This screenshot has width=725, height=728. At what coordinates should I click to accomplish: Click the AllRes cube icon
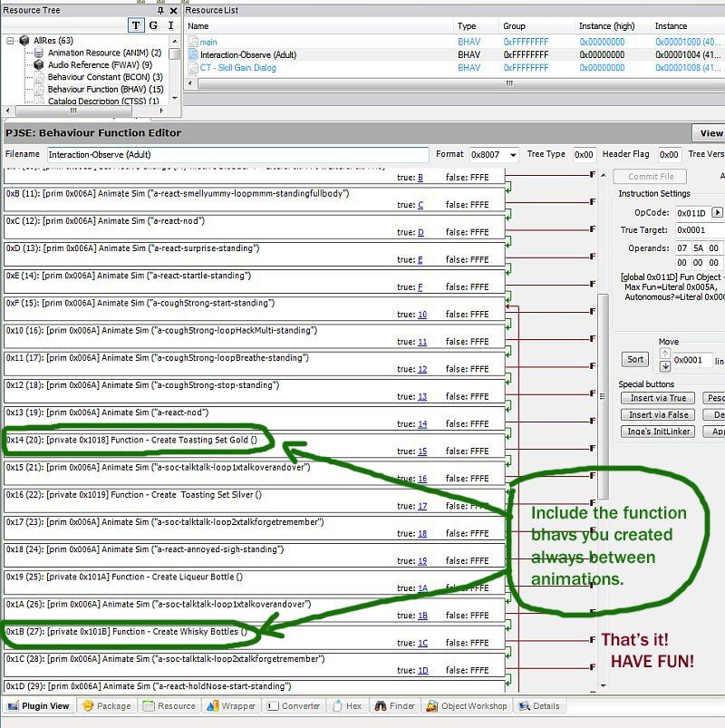click(24, 41)
